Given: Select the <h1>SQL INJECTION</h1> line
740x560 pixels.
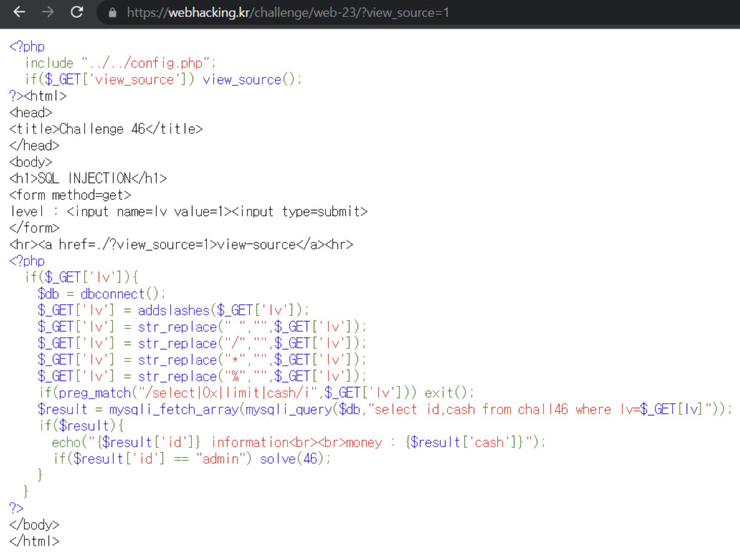Looking at the screenshot, I should click(88, 179).
